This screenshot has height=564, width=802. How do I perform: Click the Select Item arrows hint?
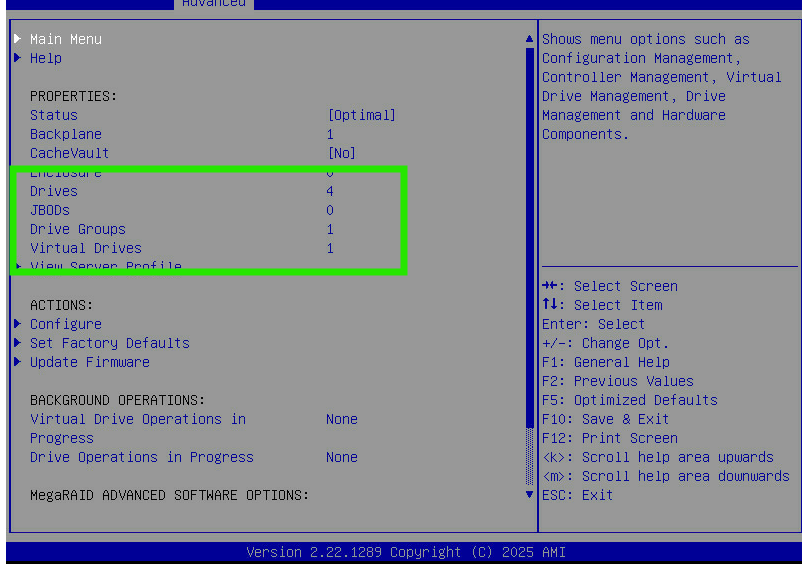point(602,305)
